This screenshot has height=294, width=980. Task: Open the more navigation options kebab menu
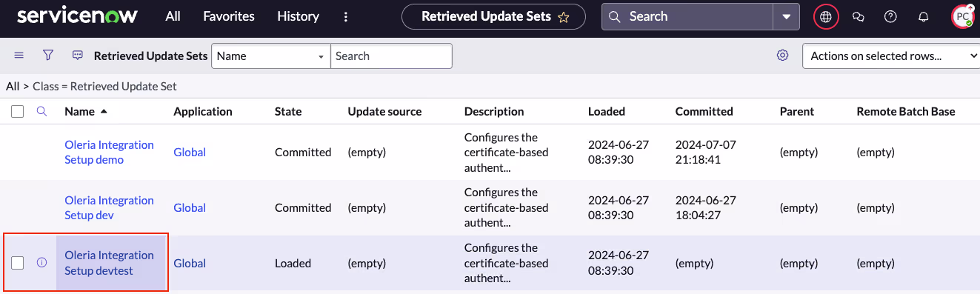(x=346, y=16)
